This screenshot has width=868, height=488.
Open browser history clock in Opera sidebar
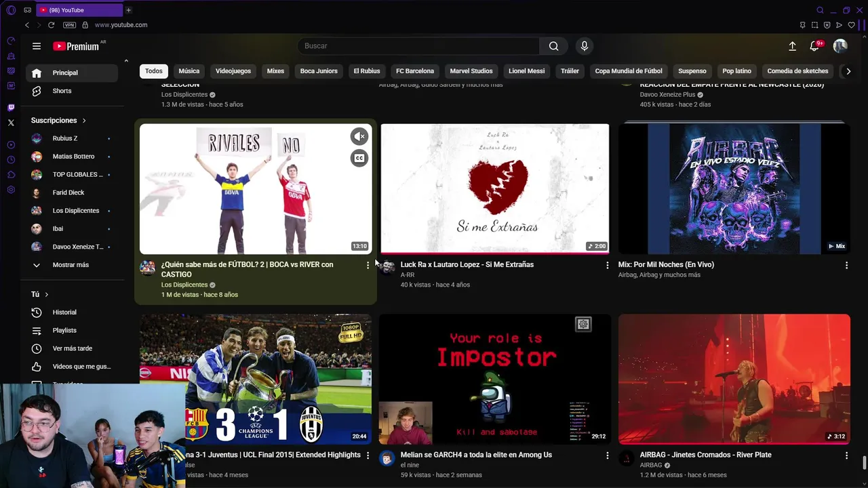click(11, 160)
